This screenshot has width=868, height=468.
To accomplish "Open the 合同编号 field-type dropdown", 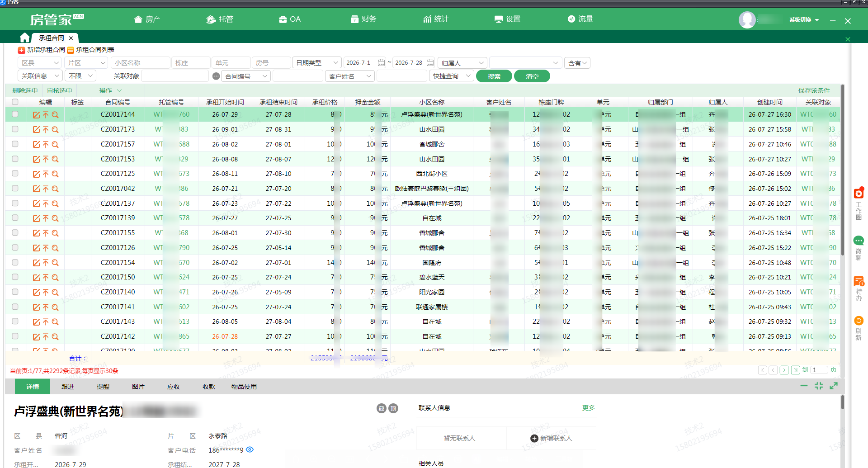I will 246,76.
